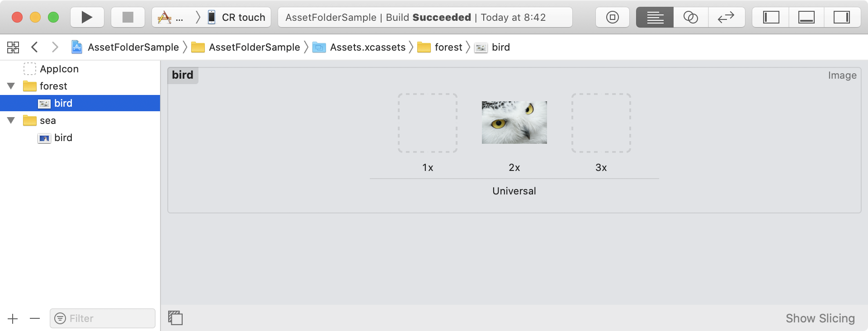868x331 pixels.
Task: Choose the CR touch run destination
Action: tap(237, 18)
